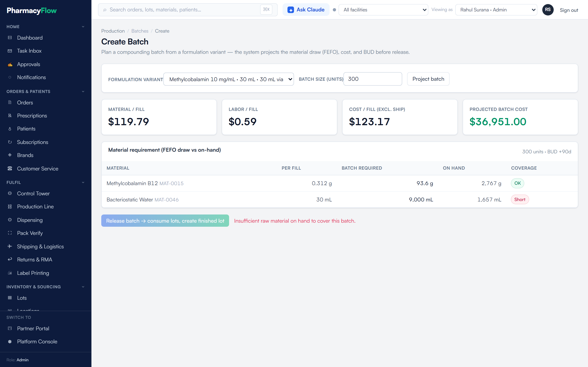This screenshot has width=588, height=367.
Task: Click the Control Tower icon
Action: pos(10,193)
